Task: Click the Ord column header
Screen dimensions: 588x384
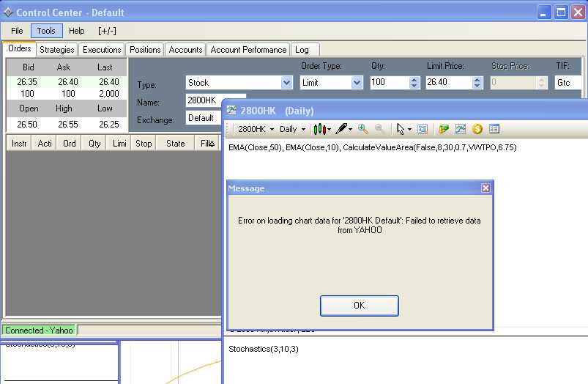Action: pos(69,144)
